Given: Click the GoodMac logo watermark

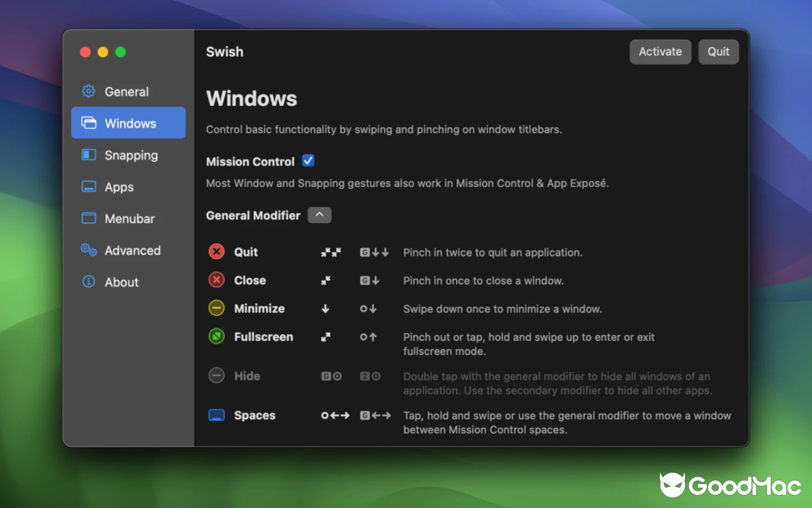Looking at the screenshot, I should click(730, 485).
